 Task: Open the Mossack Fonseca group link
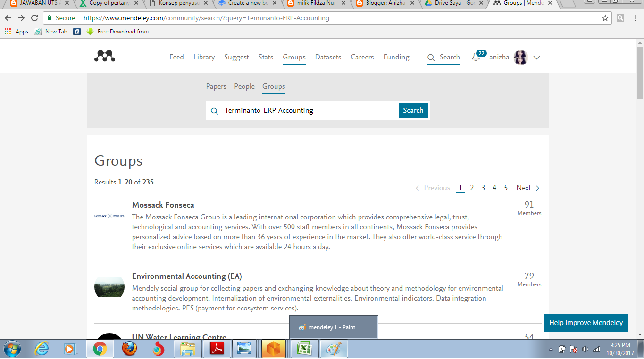pyautogui.click(x=163, y=205)
